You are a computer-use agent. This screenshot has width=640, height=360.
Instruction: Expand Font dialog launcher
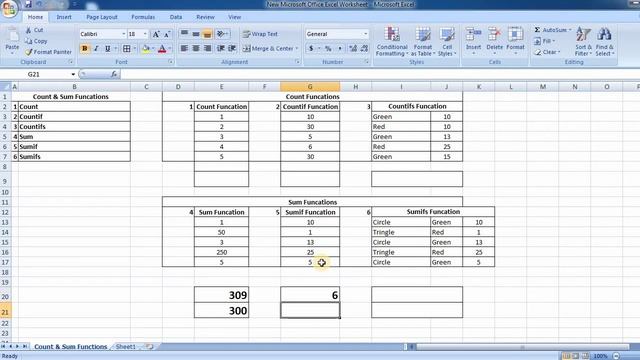click(x=171, y=62)
